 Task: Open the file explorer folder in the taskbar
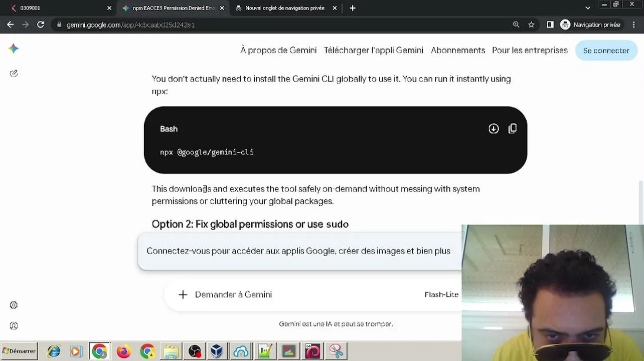(171, 351)
